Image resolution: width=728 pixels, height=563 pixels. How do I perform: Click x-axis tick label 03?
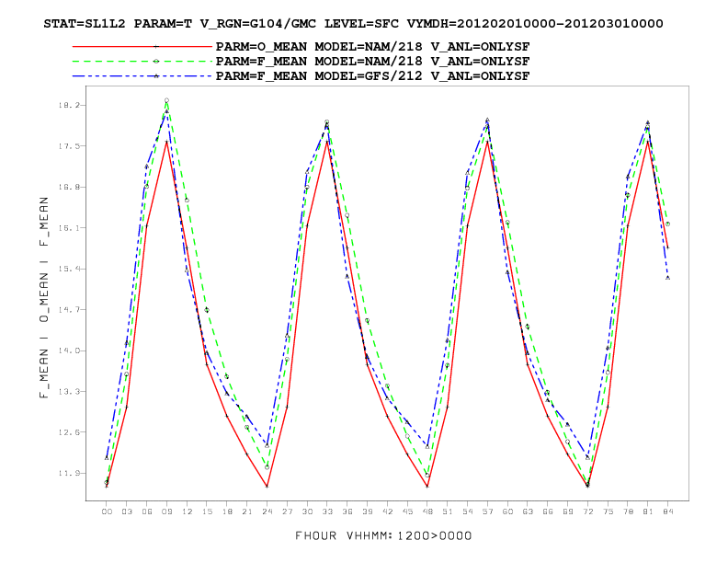127,511
